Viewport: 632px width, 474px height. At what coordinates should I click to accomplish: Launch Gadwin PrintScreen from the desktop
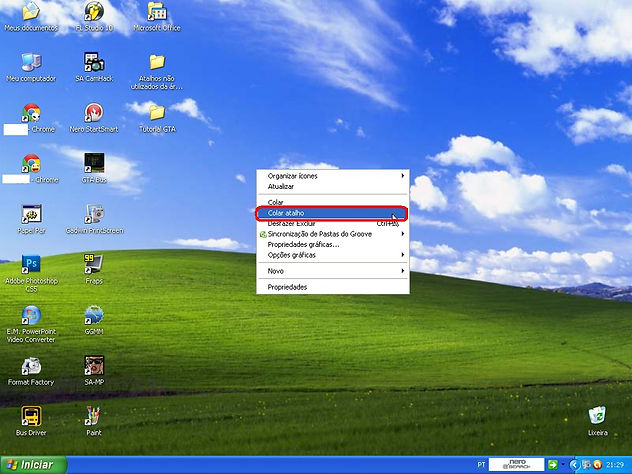pos(95,220)
